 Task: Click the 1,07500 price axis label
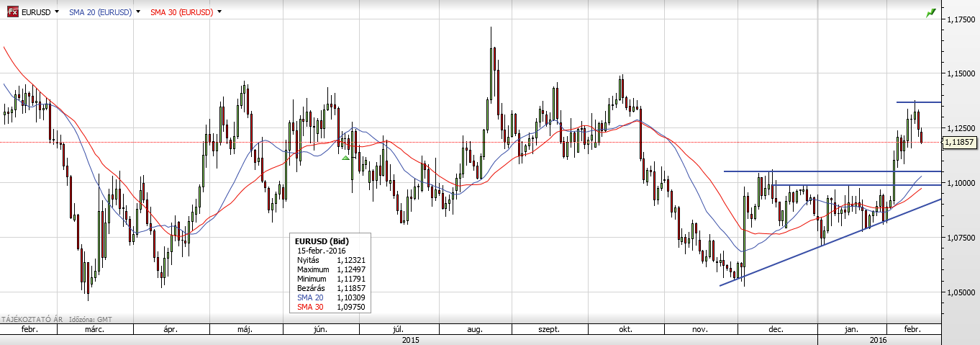point(961,238)
